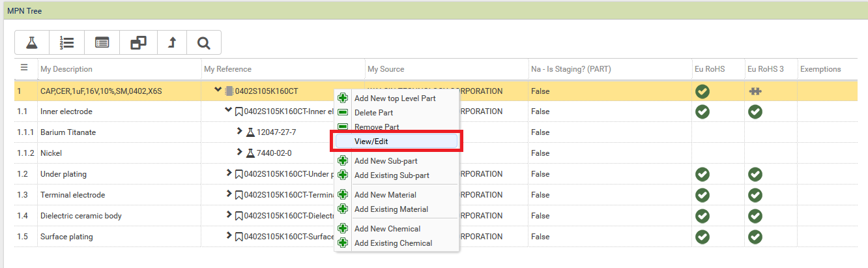Click the flask icon in toolbar
This screenshot has width=868, height=268.
[31, 43]
